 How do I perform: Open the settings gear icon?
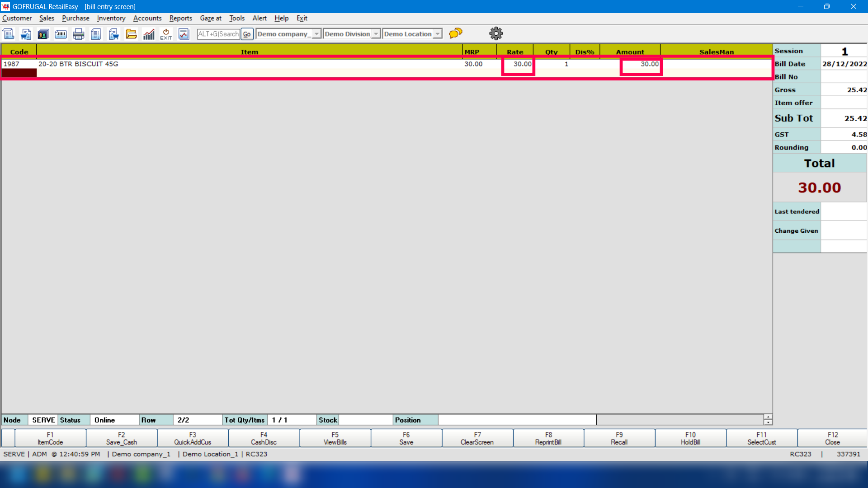496,33
